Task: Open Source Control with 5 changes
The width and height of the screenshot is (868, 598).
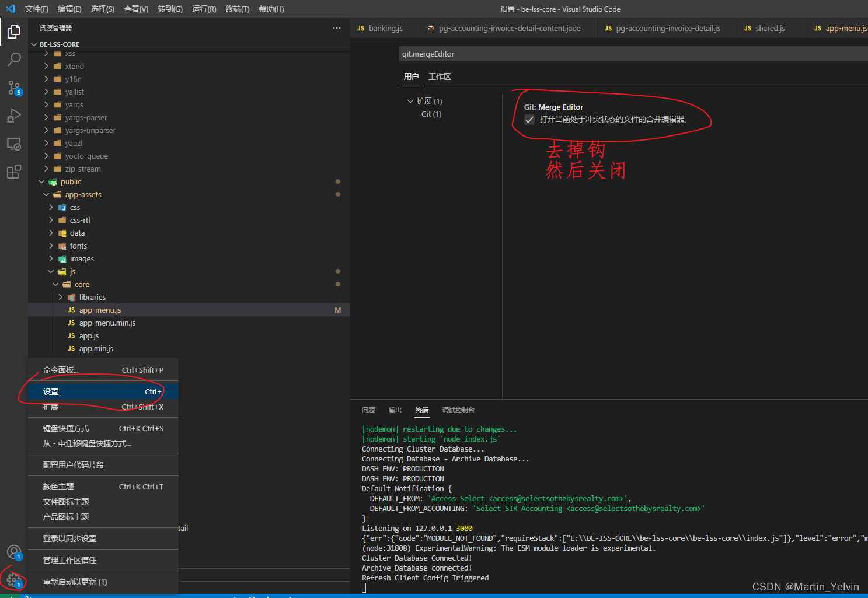Action: pyautogui.click(x=14, y=88)
